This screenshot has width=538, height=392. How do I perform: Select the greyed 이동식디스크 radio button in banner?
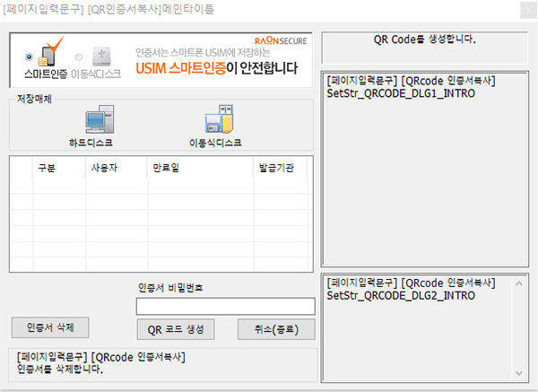77,56
